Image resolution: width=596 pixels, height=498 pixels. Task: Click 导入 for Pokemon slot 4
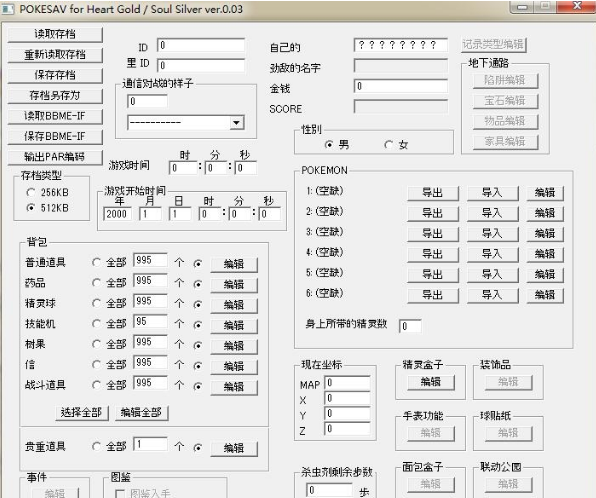click(492, 254)
